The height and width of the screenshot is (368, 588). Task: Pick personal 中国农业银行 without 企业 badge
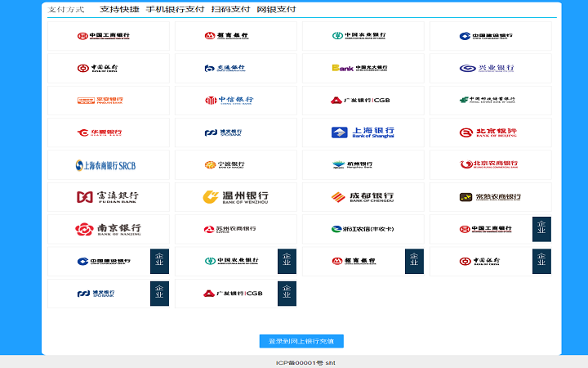click(x=363, y=36)
